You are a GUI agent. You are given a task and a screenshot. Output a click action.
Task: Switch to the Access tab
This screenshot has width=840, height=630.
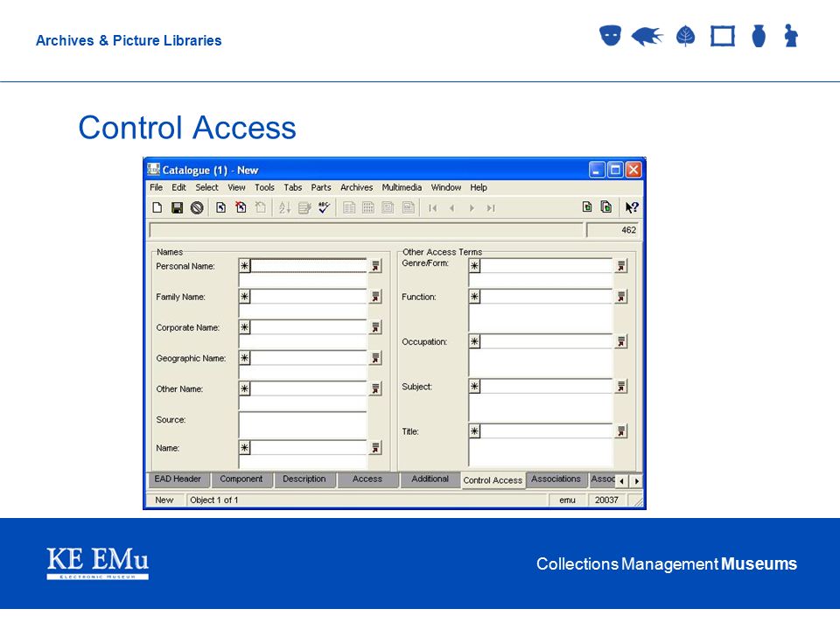tap(367, 479)
